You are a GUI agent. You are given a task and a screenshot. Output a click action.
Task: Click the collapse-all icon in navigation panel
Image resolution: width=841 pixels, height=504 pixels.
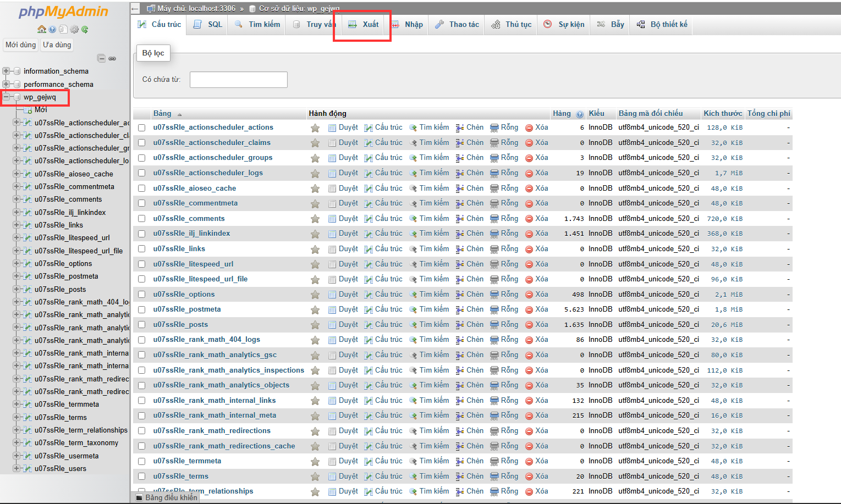coord(101,58)
